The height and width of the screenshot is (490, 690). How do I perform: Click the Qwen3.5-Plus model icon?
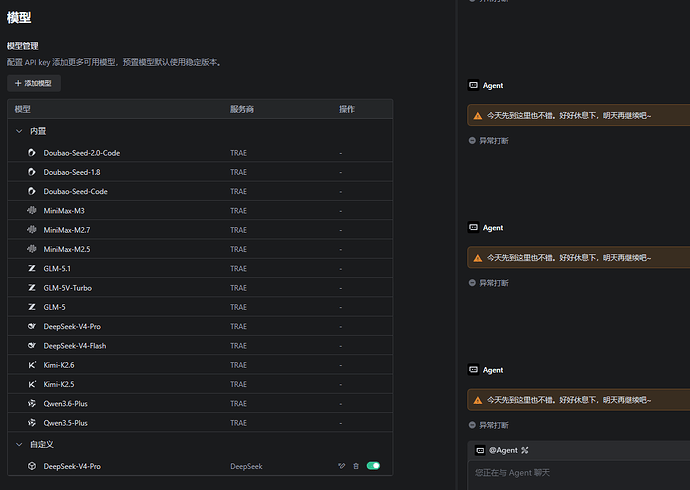click(x=32, y=423)
